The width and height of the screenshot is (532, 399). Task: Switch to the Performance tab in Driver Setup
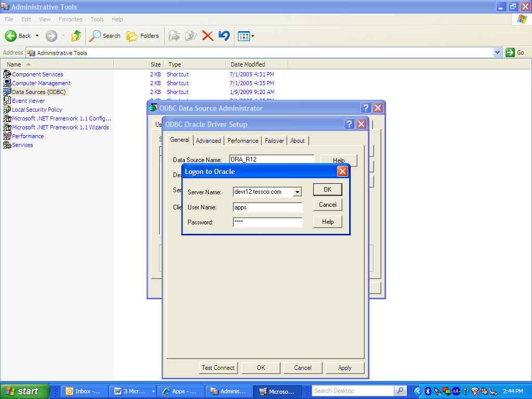[243, 141]
